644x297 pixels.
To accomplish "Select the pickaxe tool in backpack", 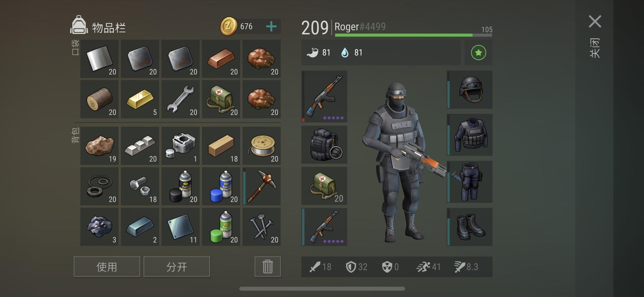I will pyautogui.click(x=261, y=186).
